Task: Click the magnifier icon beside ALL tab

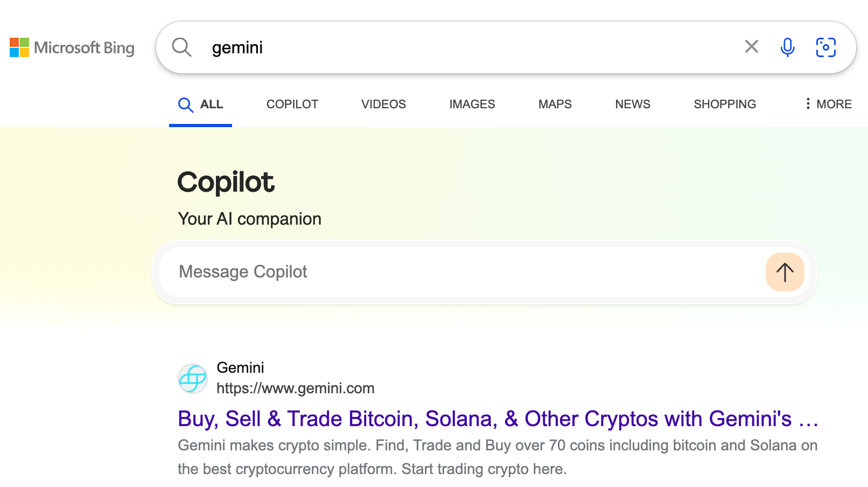Action: point(185,104)
